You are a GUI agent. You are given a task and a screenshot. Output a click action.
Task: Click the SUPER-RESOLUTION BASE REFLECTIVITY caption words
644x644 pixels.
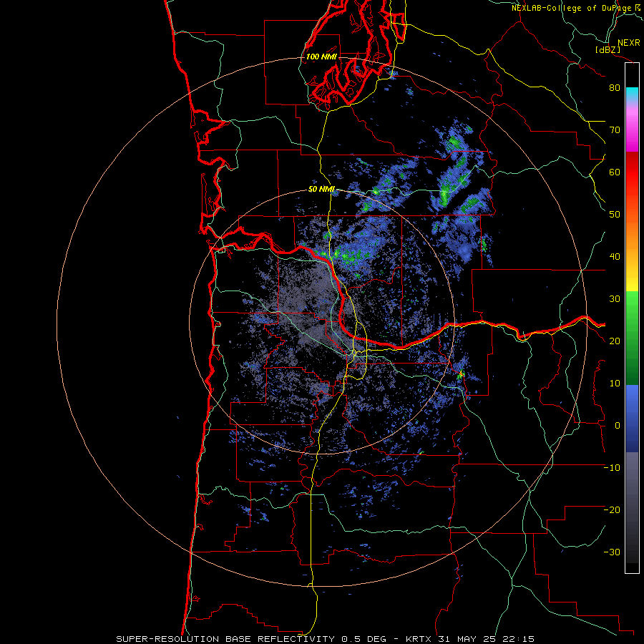[x=225, y=639]
